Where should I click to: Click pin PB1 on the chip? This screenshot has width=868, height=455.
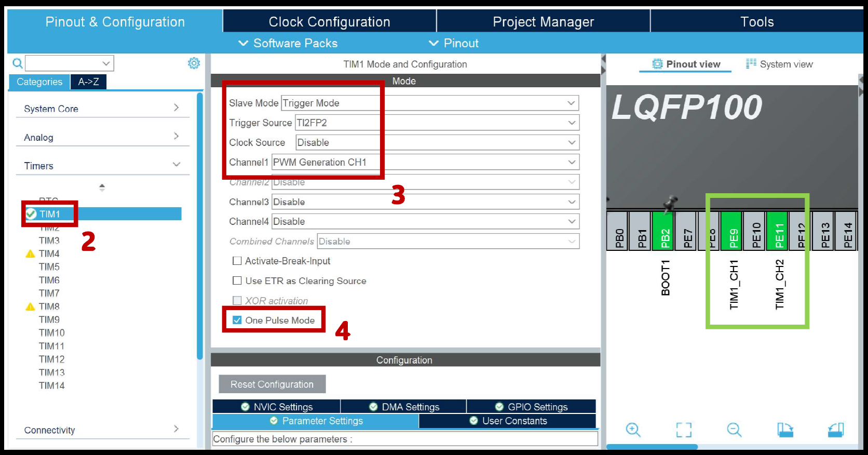click(x=641, y=231)
